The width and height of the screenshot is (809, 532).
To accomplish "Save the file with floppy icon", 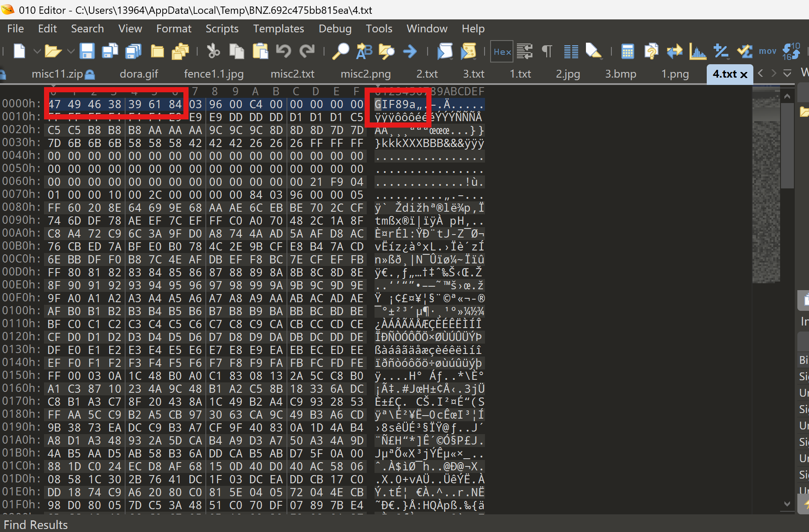I will 87,51.
